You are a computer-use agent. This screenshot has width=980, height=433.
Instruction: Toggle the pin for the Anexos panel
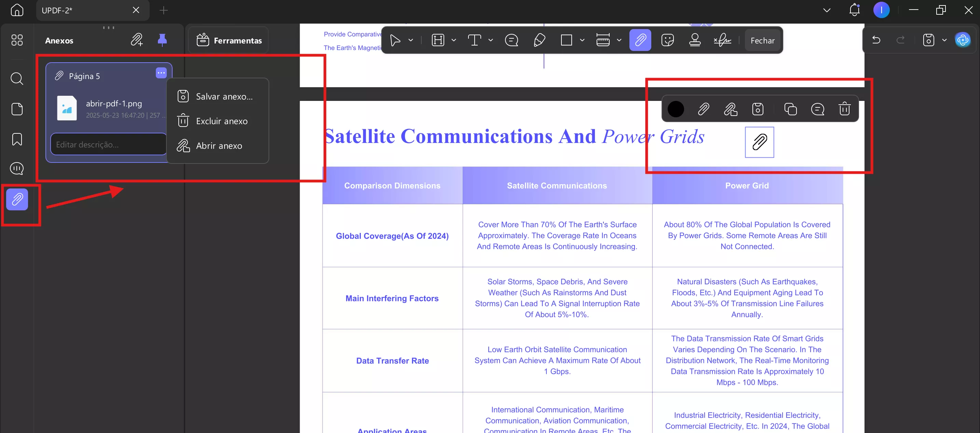coord(162,40)
